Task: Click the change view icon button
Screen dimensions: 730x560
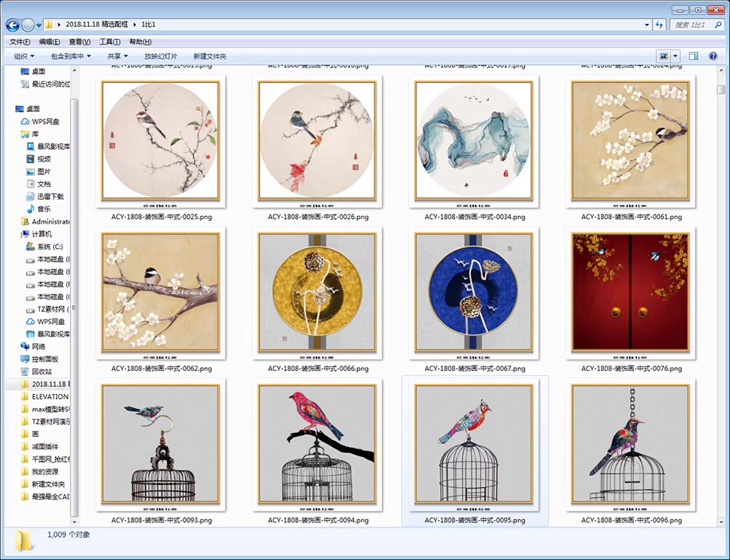Action: click(663, 56)
